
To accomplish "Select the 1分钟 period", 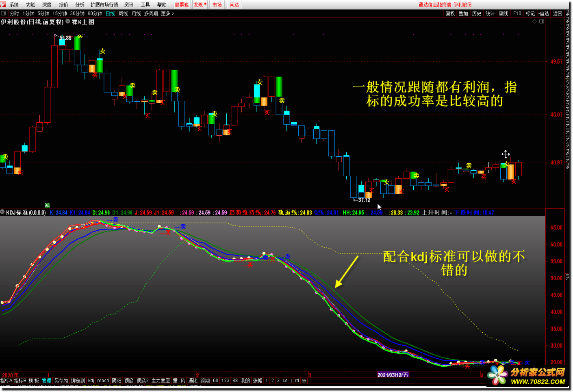I will [28, 13].
